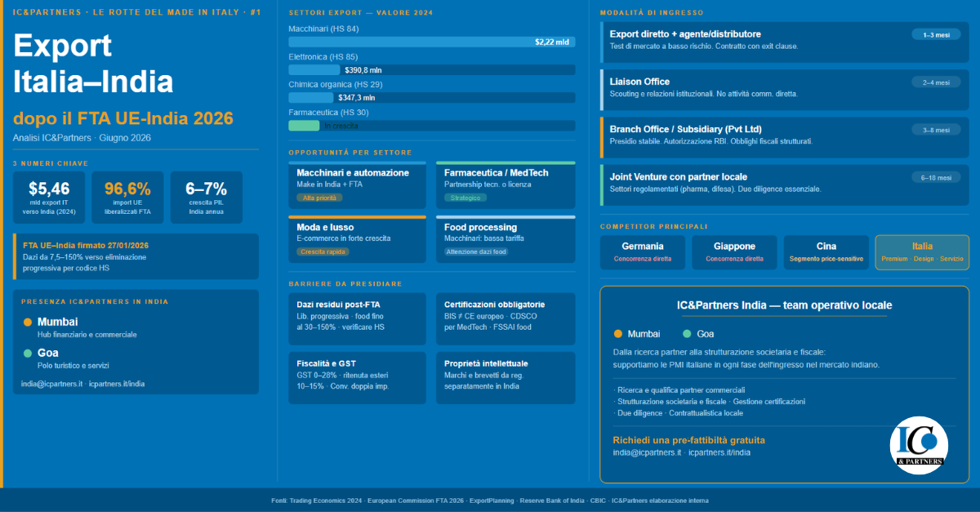Click the 'Fiscalità e GST' barrier card
Screen dimensions: 980x512
[x=357, y=377]
